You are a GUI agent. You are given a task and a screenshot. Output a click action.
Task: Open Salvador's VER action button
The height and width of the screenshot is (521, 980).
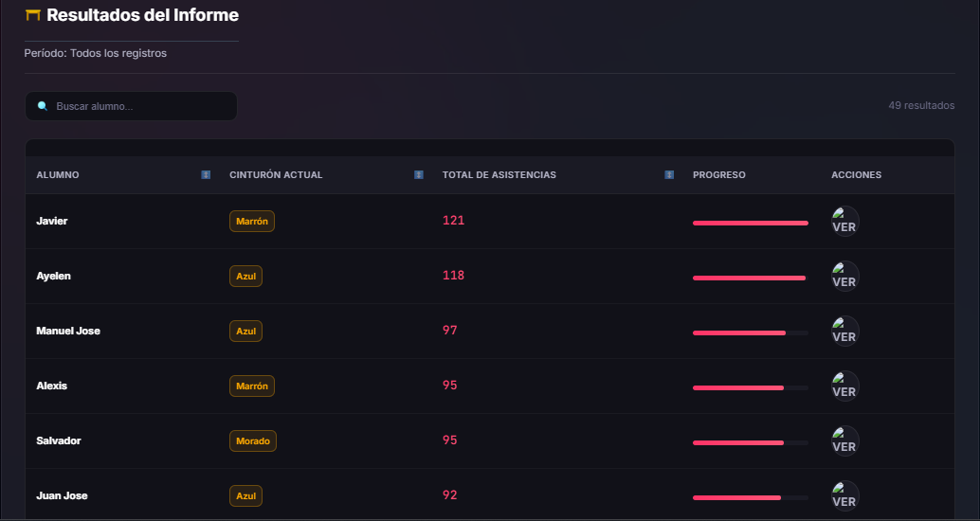[844, 440]
